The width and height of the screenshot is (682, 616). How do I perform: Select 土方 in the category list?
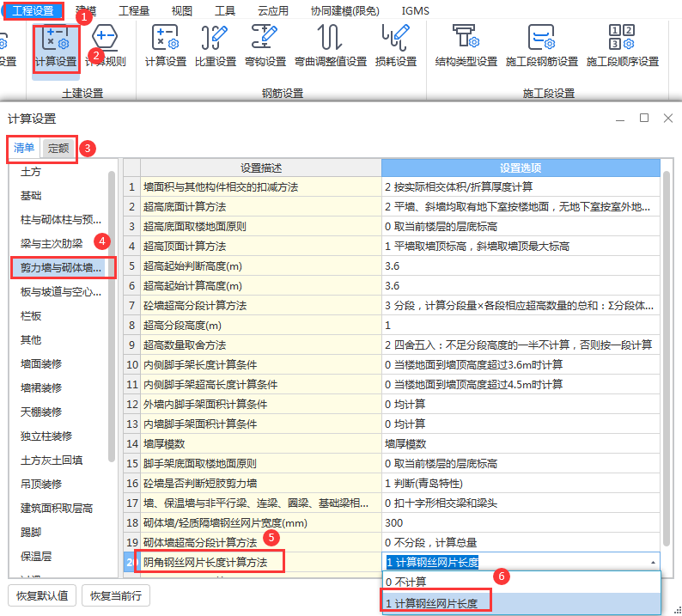[30, 172]
